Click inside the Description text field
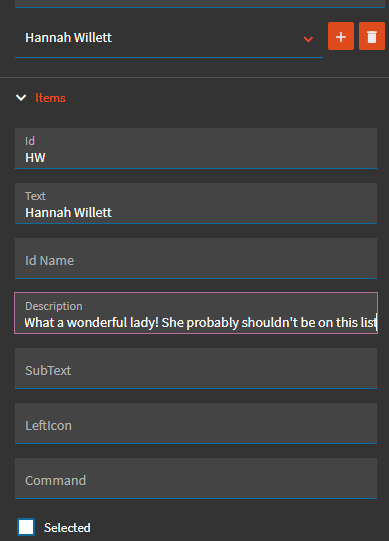The width and height of the screenshot is (389, 541). [x=196, y=313]
